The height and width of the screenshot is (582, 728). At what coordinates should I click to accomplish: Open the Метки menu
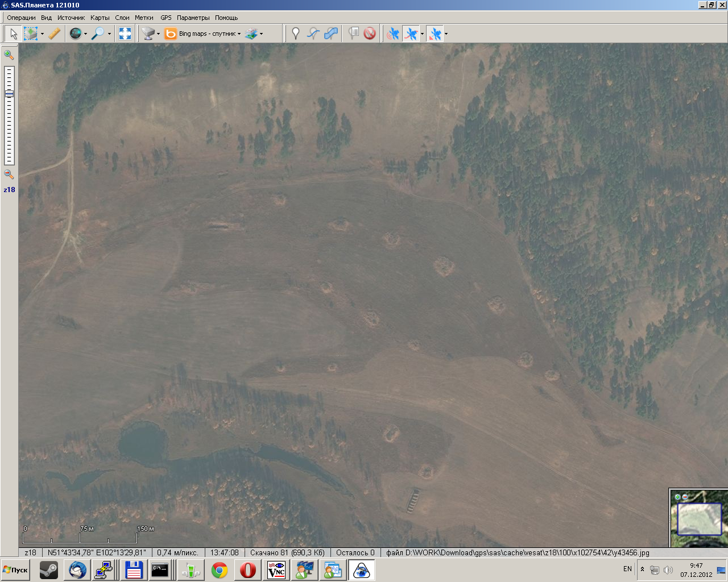144,18
